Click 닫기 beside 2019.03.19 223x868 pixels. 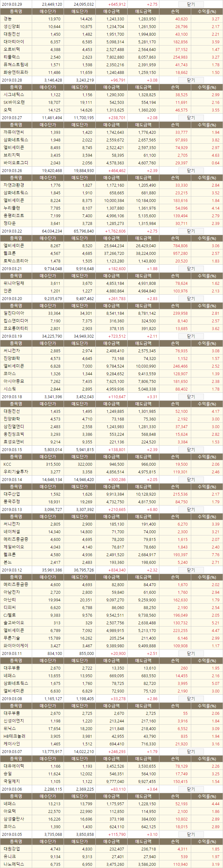pyautogui.click(x=191, y=336)
